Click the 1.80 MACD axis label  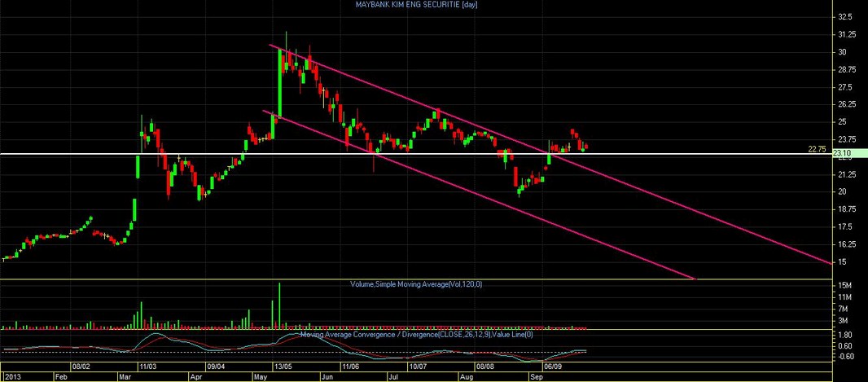tap(844, 336)
